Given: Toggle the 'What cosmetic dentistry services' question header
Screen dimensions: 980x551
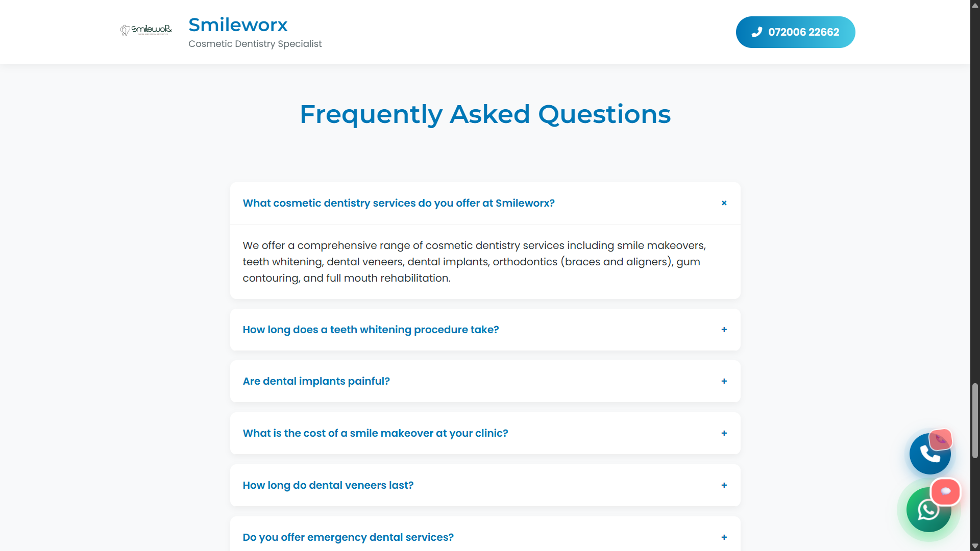Looking at the screenshot, I should pos(398,203).
